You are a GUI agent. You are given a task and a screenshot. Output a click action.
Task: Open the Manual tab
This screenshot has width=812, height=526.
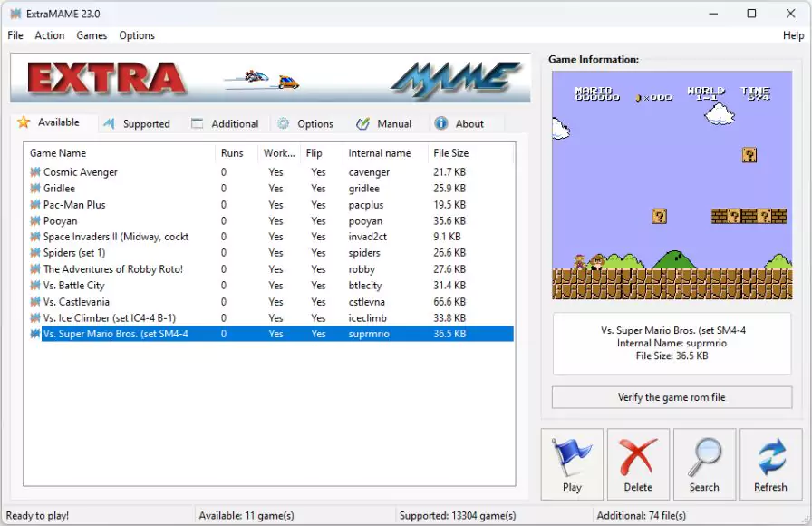[384, 124]
